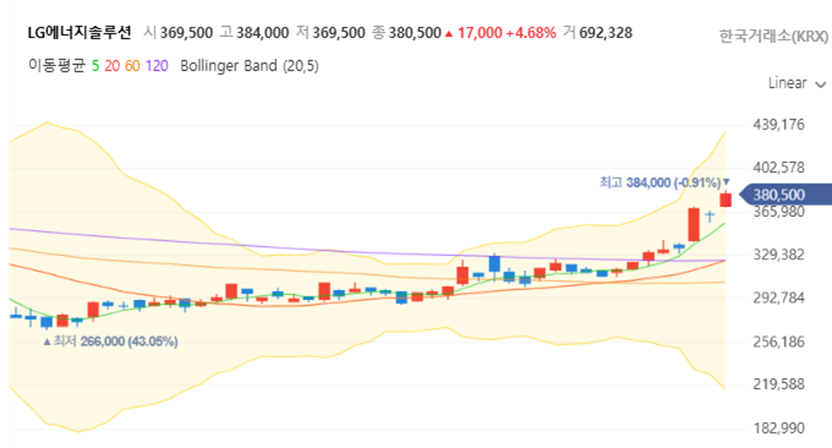Toggle the 5-day moving average
832x448 pixels.
(x=96, y=66)
